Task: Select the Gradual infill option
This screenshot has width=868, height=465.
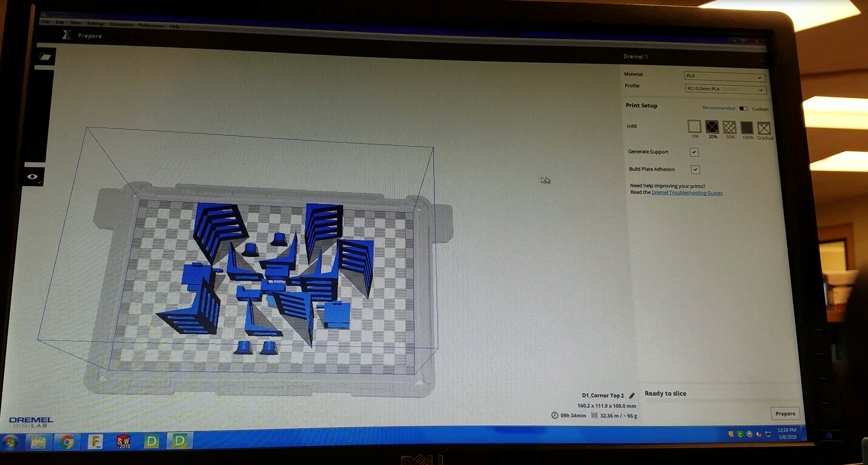Action: tap(764, 128)
